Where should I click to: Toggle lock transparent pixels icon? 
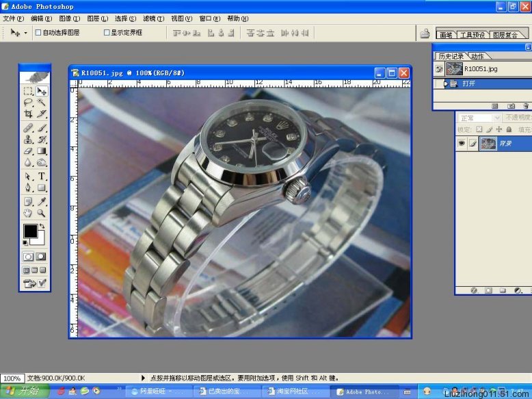tap(479, 129)
